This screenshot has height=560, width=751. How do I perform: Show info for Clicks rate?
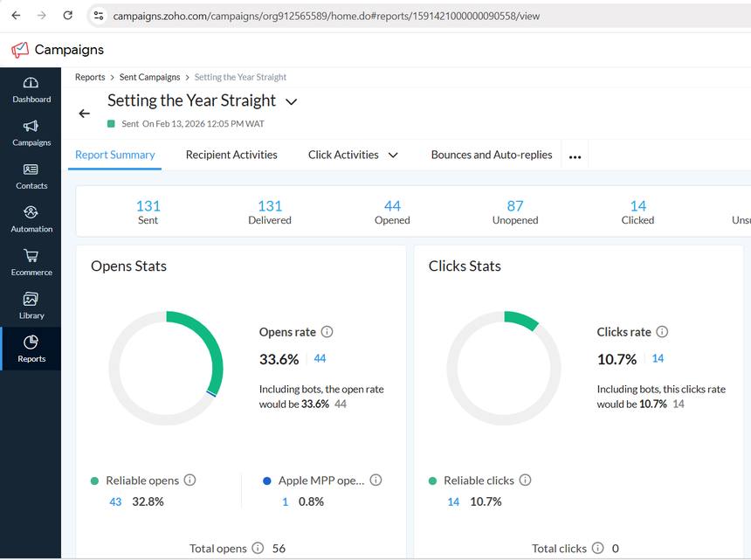[662, 332]
